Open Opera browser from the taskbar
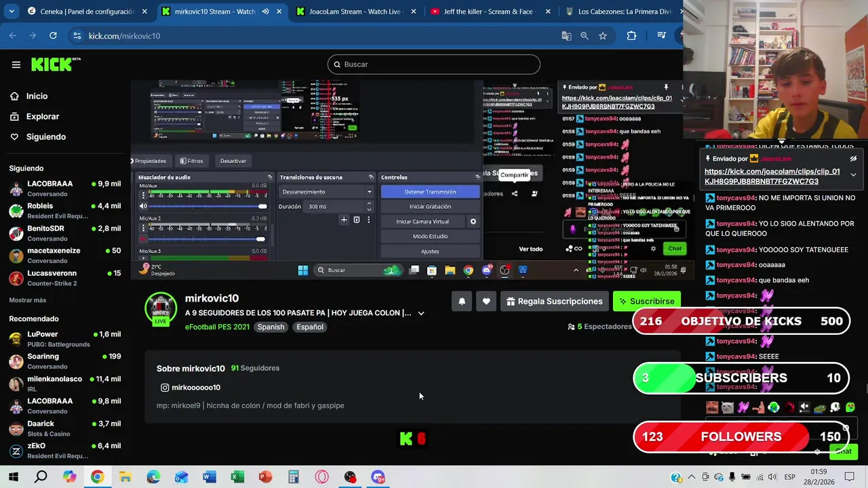Viewport: 868px width, 488px height. [x=321, y=477]
